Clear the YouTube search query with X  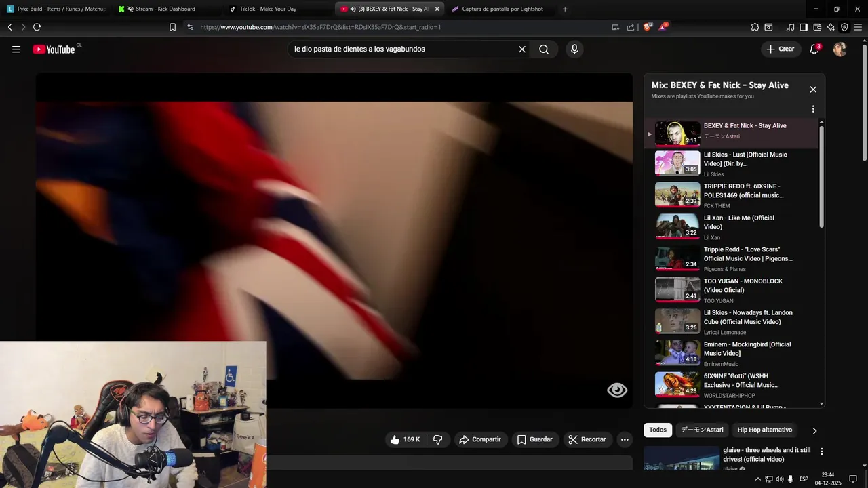tap(522, 49)
